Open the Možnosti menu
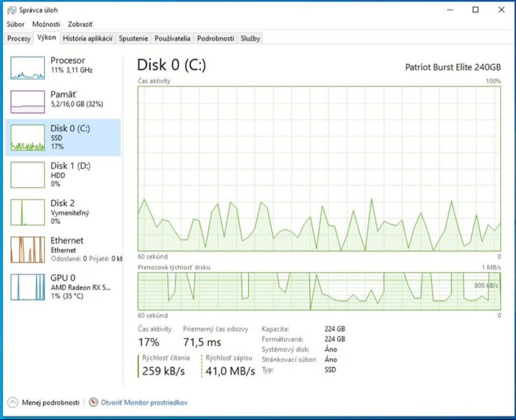The height and width of the screenshot is (420, 516). coord(46,24)
